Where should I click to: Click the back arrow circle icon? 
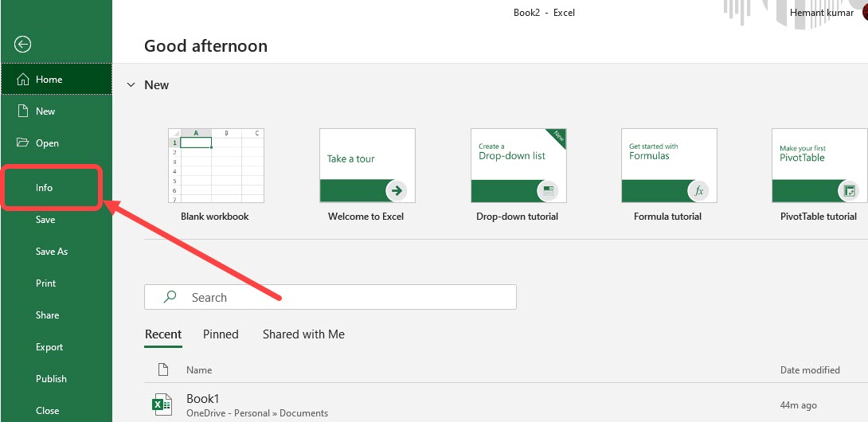click(23, 45)
